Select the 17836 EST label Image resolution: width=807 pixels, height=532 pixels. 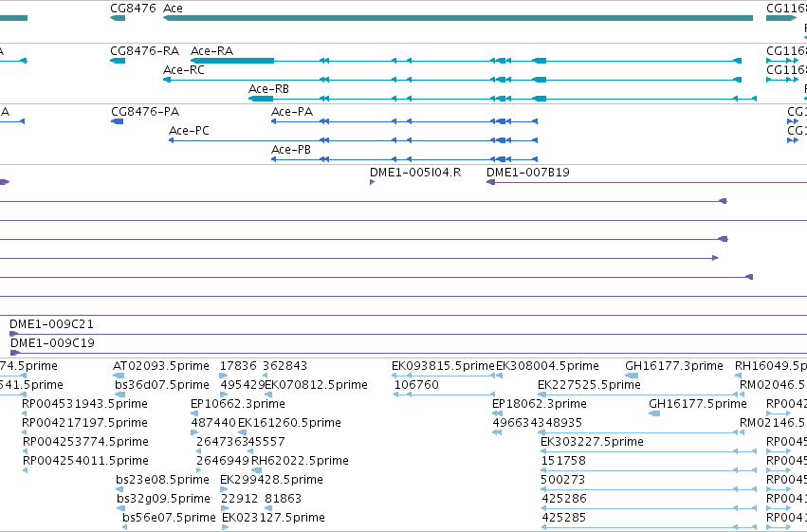pos(238,366)
